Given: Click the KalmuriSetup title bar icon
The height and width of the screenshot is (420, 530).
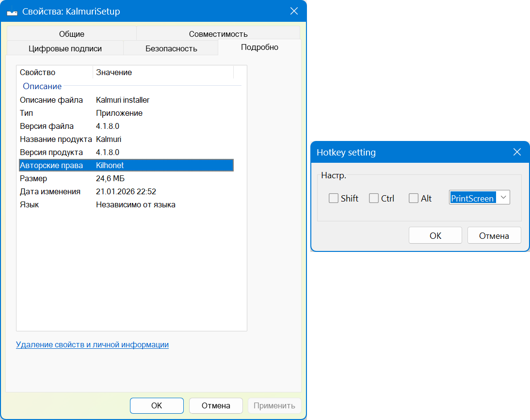Looking at the screenshot, I should tap(13, 12).
